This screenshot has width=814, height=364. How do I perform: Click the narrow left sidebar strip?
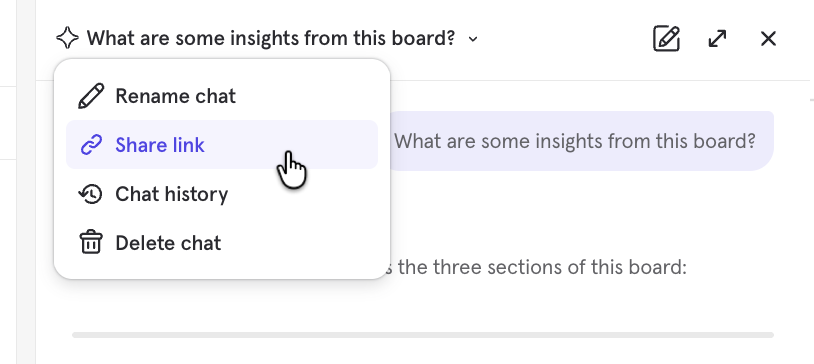coord(26,182)
